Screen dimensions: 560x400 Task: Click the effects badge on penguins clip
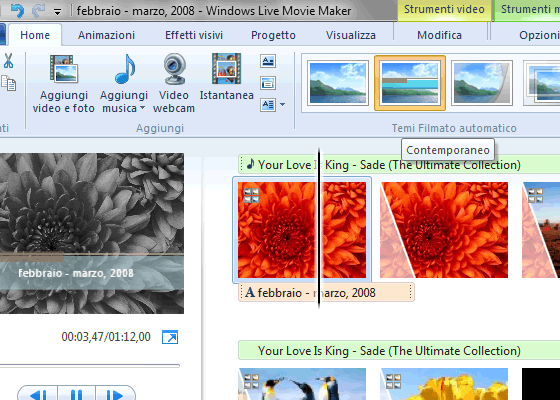251,381
